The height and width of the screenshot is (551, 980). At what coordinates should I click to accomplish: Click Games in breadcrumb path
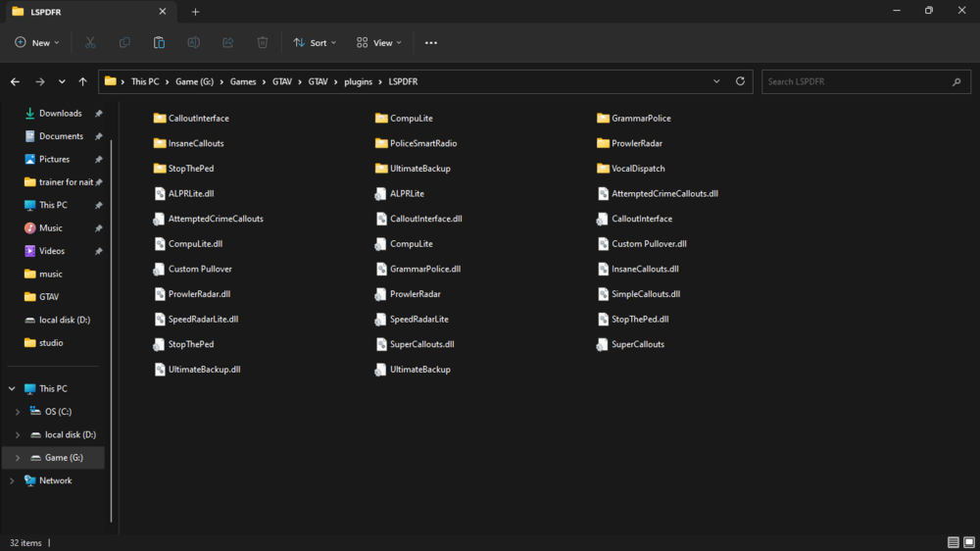pyautogui.click(x=243, y=82)
